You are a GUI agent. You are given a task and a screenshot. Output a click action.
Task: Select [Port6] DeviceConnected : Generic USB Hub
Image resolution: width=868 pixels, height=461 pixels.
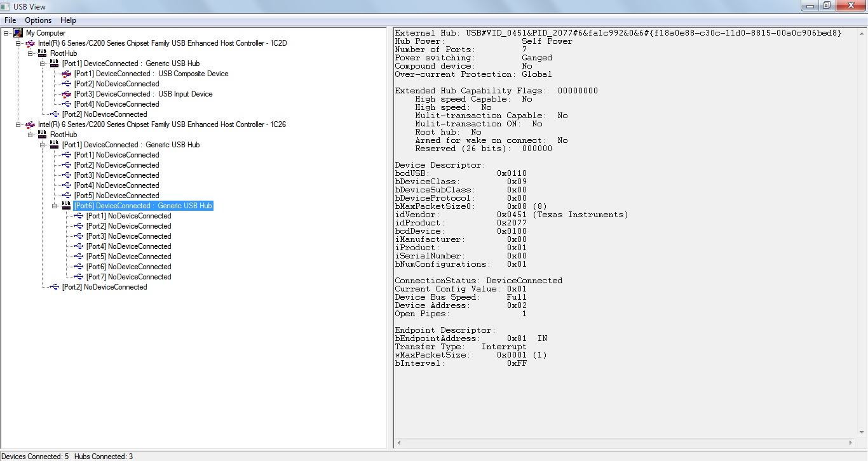tap(143, 206)
